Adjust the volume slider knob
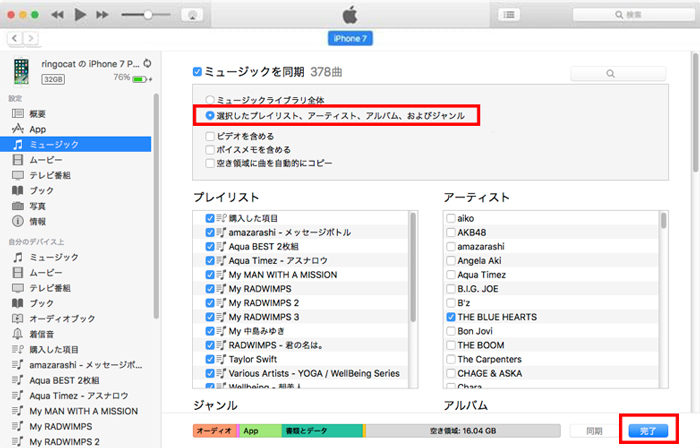Image resolution: width=700 pixels, height=448 pixels. (x=147, y=15)
